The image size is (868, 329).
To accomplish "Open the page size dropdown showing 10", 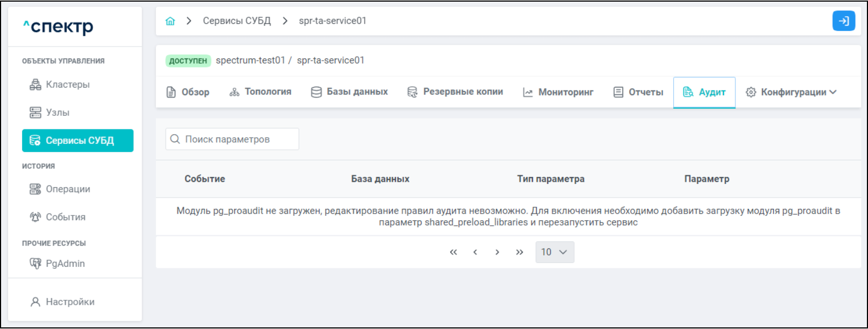I will click(554, 252).
